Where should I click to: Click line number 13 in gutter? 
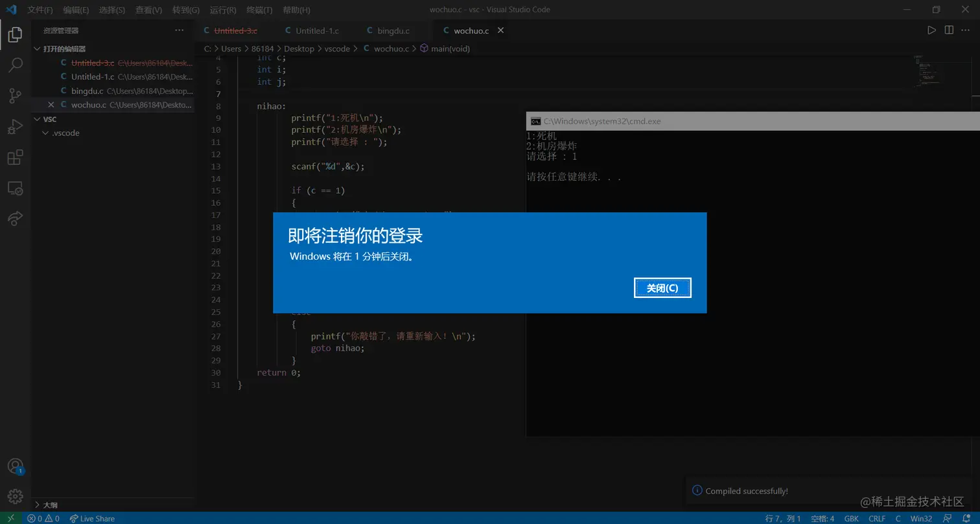coord(216,166)
